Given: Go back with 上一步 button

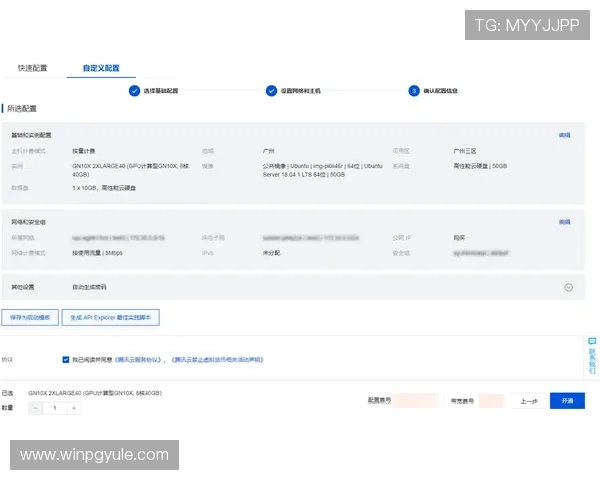Looking at the screenshot, I should pos(529,401).
